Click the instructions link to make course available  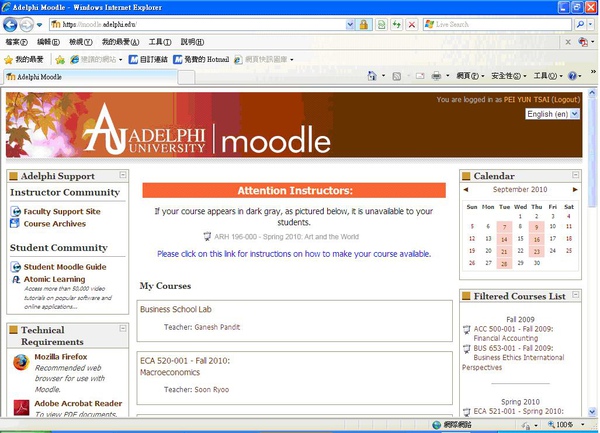(x=294, y=254)
